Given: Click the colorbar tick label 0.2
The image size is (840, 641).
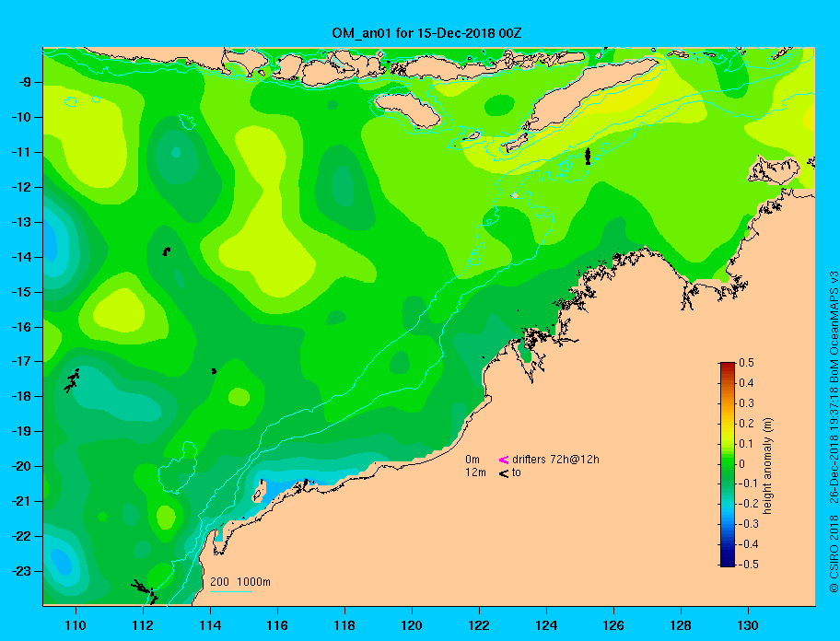Looking at the screenshot, I should click(x=746, y=424).
